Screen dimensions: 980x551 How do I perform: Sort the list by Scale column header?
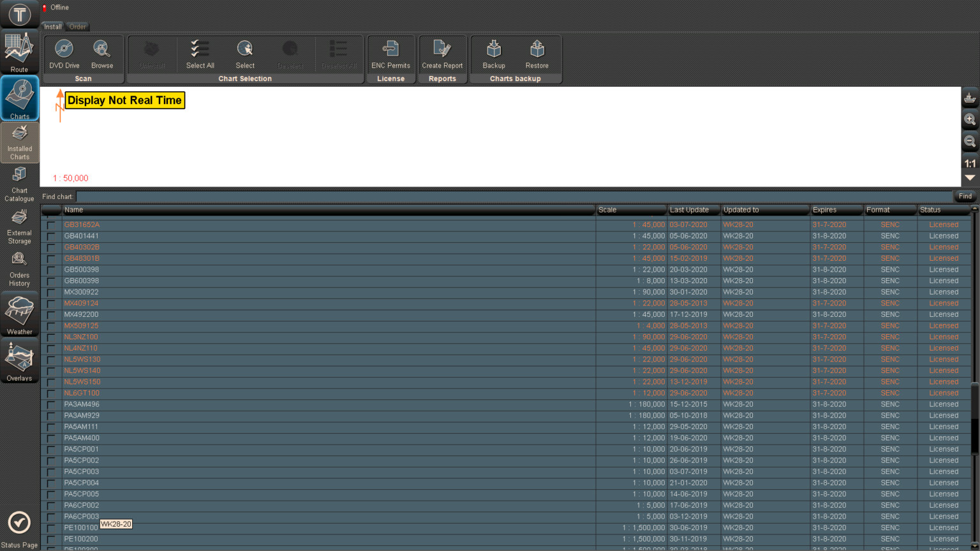[630, 210]
